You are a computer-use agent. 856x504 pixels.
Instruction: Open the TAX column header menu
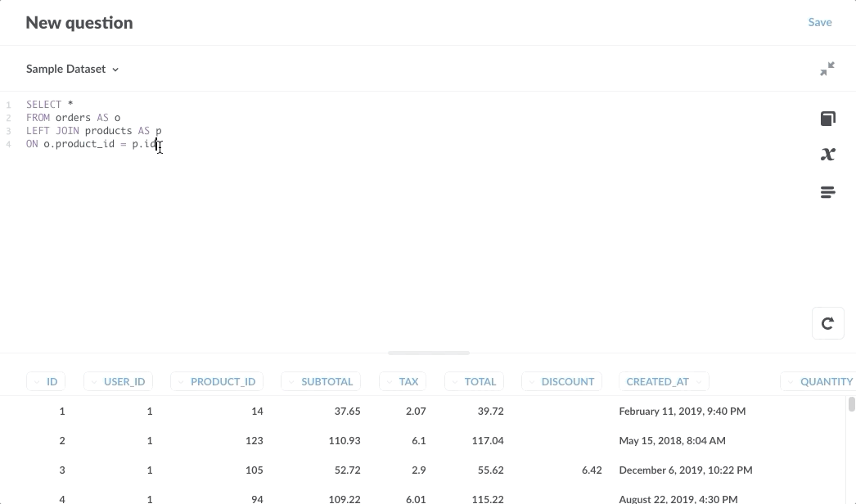point(403,382)
